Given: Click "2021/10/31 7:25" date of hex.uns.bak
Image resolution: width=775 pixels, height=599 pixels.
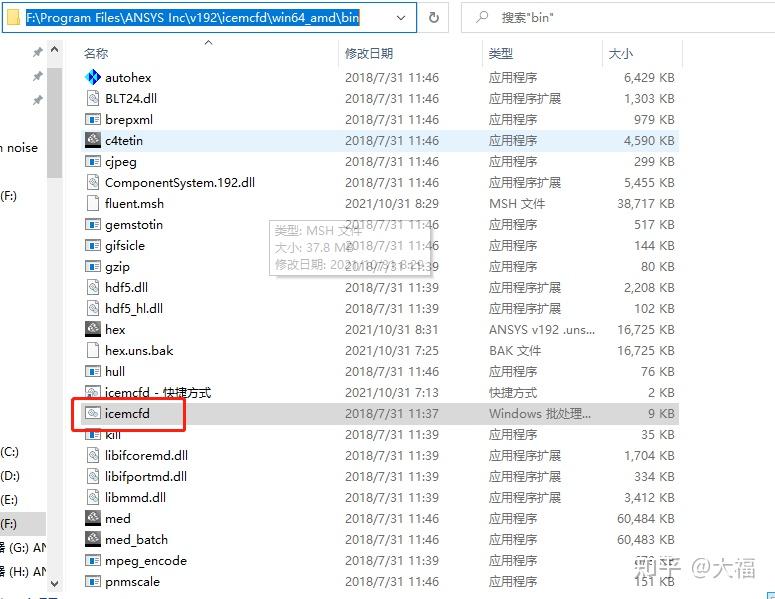Looking at the screenshot, I should tap(391, 350).
